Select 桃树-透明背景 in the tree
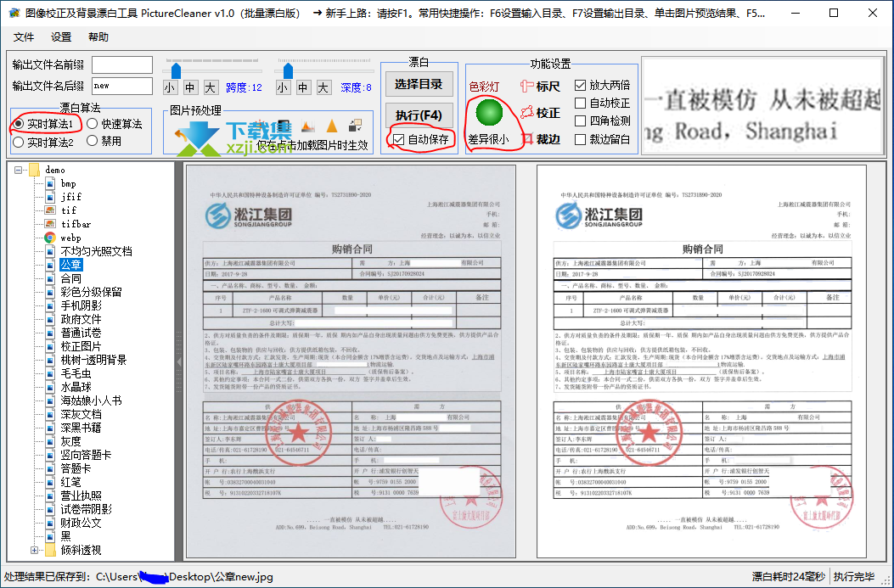Screen dimensions: 894x588 pos(93,360)
